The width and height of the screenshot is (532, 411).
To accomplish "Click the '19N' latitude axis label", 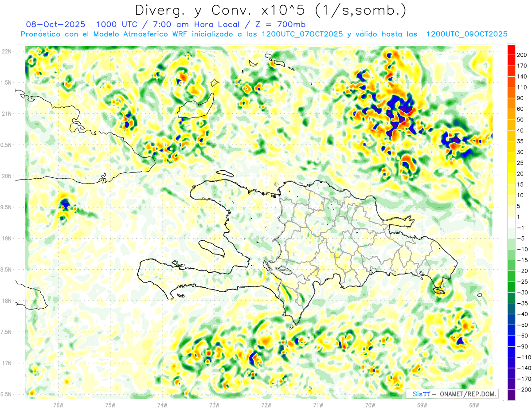I will [x=7, y=239].
